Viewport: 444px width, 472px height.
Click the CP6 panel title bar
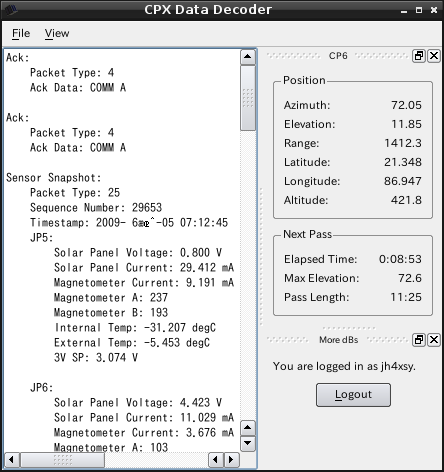[338, 56]
